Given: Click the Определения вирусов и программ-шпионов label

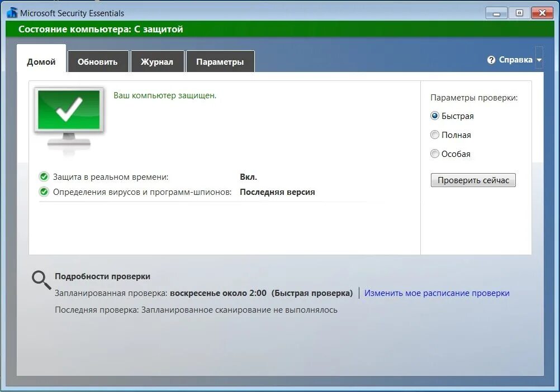Looking at the screenshot, I should click(x=142, y=192).
